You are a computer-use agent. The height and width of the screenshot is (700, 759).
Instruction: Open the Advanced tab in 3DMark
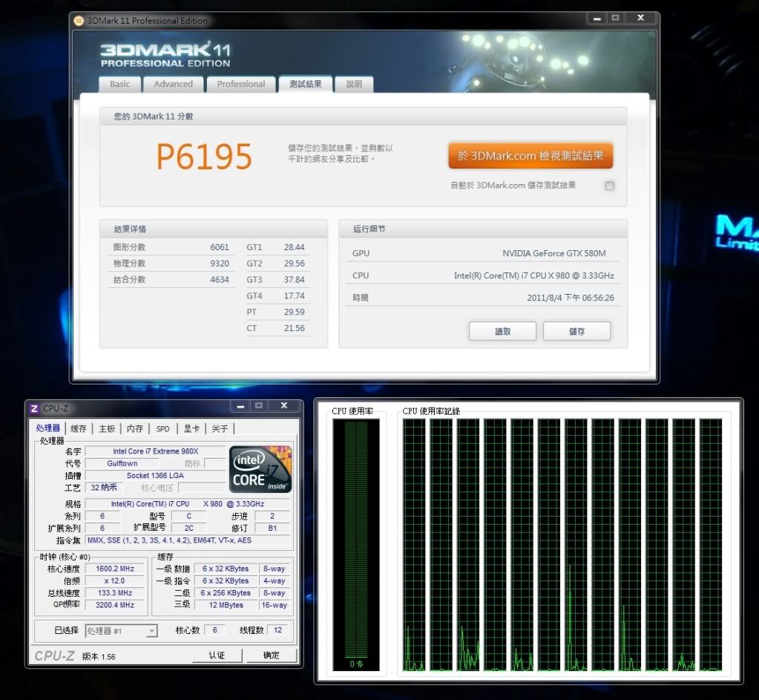174,85
